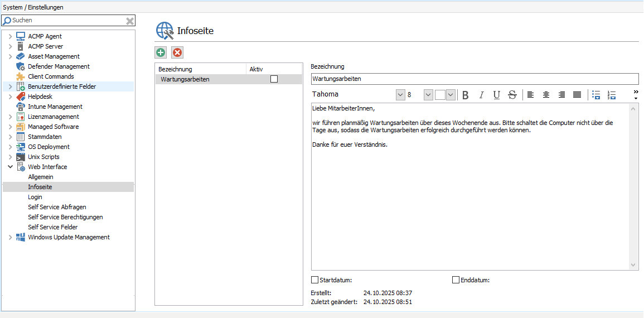Image resolution: width=644 pixels, height=318 pixels.
Task: Select the Wartungsarbeiten list row
Action: pyautogui.click(x=229, y=79)
